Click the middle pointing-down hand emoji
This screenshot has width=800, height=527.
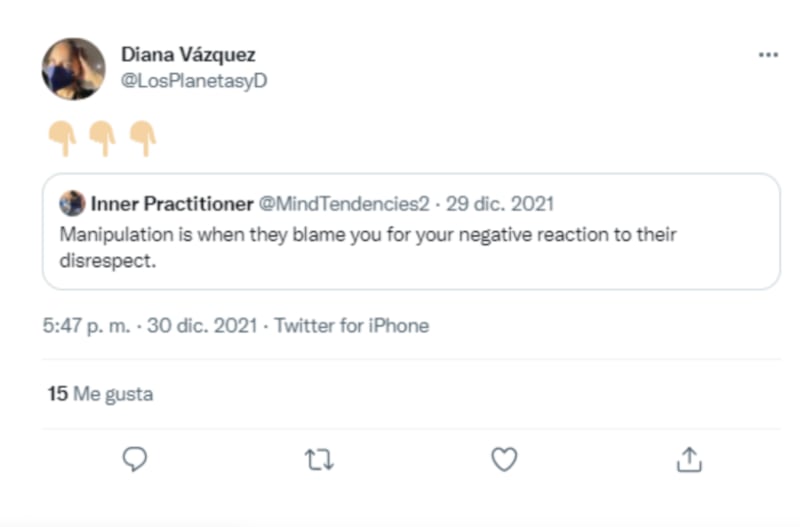(x=101, y=138)
